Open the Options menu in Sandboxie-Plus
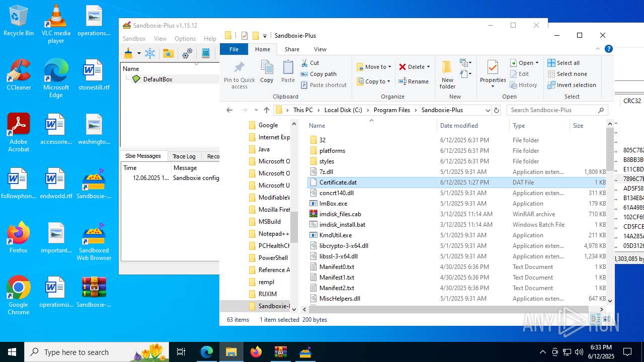This screenshot has width=644, height=362. click(x=185, y=39)
